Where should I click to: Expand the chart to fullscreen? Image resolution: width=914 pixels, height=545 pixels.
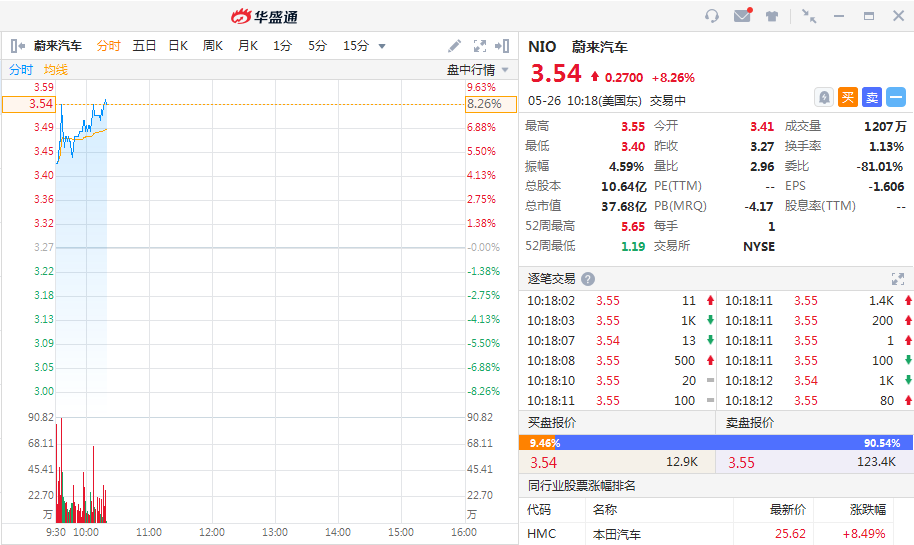pyautogui.click(x=480, y=46)
